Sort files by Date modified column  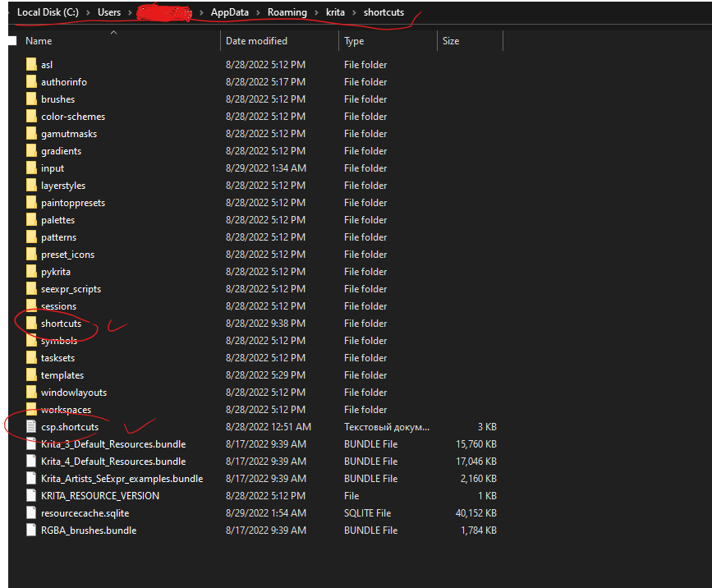click(256, 41)
